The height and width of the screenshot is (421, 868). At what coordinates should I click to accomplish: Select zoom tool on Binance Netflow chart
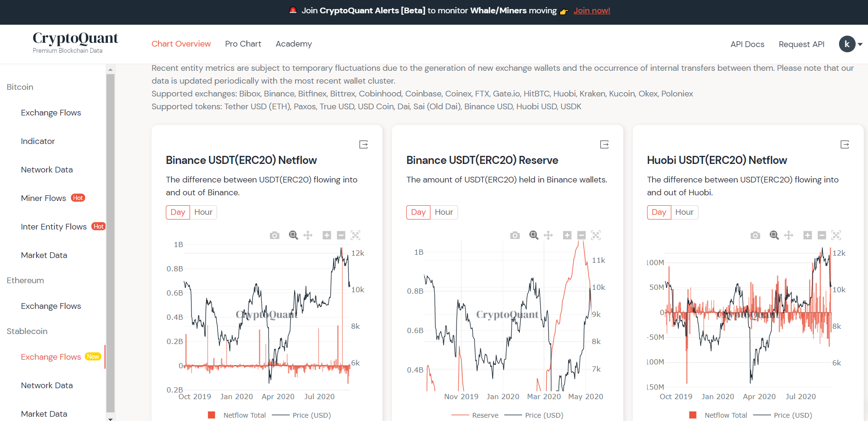pos(294,235)
